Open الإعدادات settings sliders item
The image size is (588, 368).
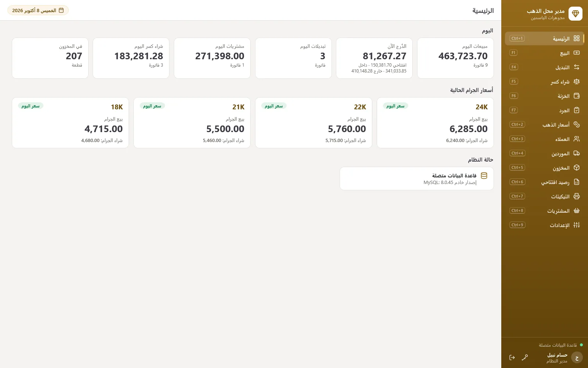point(545,225)
